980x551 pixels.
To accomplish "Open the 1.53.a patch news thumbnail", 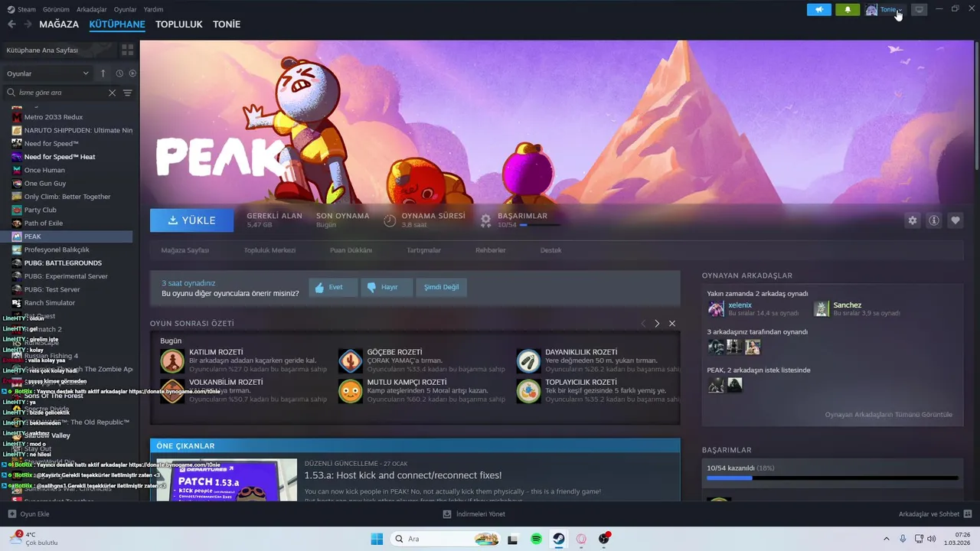I will pyautogui.click(x=227, y=480).
